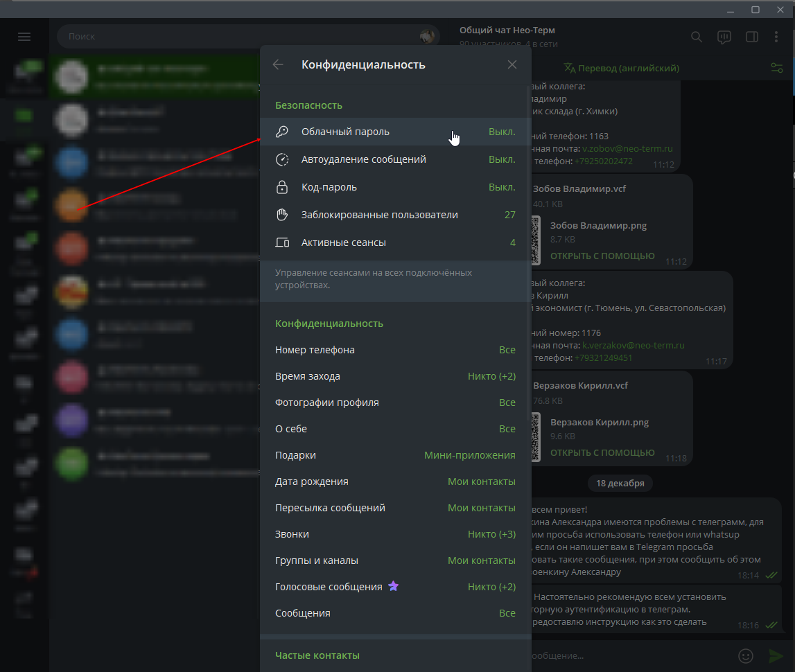Open the Активные сеансы list
The image size is (795, 672).
pyautogui.click(x=396, y=242)
